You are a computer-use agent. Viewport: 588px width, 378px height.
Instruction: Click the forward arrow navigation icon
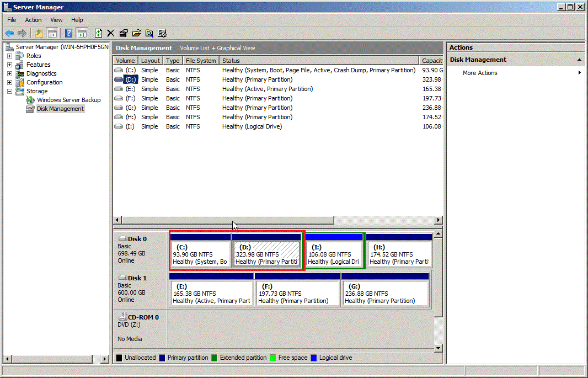tap(22, 33)
